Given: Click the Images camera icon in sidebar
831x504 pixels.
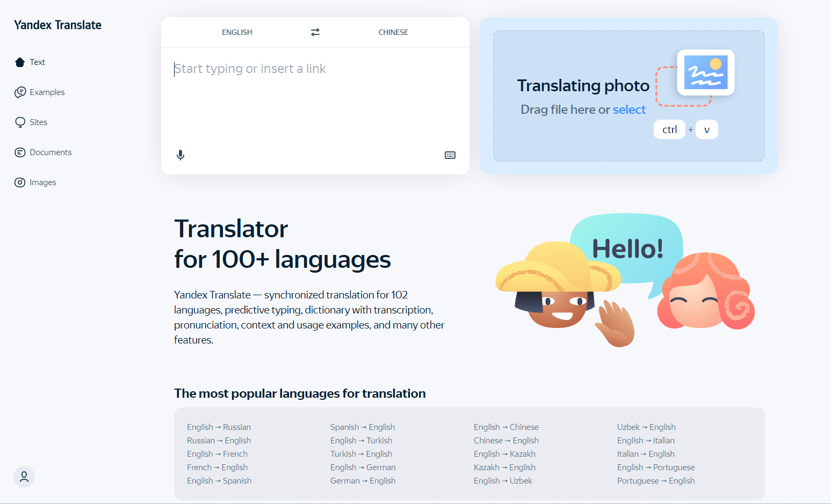Looking at the screenshot, I should tap(20, 182).
